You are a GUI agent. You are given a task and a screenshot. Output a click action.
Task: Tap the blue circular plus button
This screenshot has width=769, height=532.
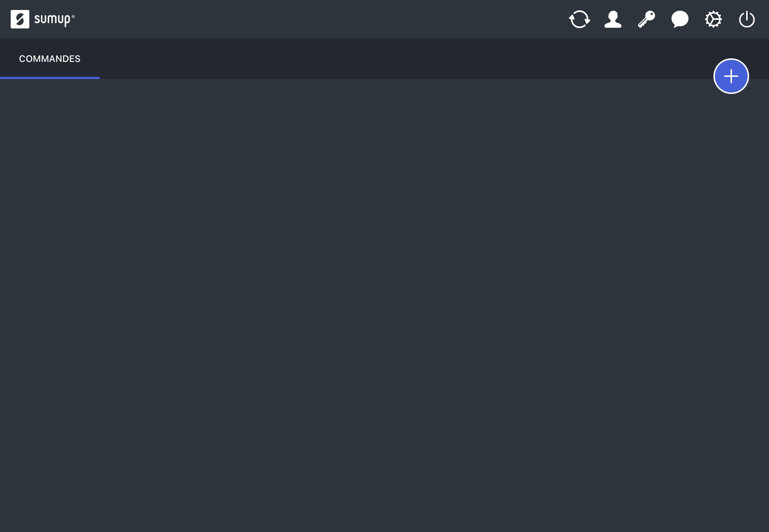(x=731, y=76)
